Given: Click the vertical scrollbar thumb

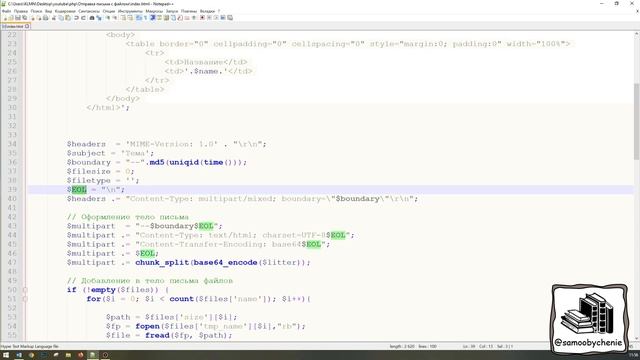Looking at the screenshot, I should pyautogui.click(x=636, y=122).
